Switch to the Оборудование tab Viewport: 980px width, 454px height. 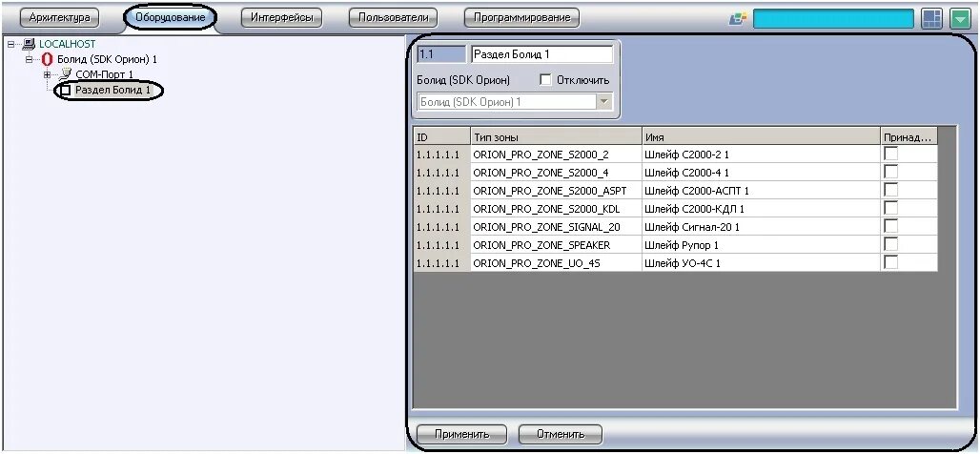[x=170, y=17]
